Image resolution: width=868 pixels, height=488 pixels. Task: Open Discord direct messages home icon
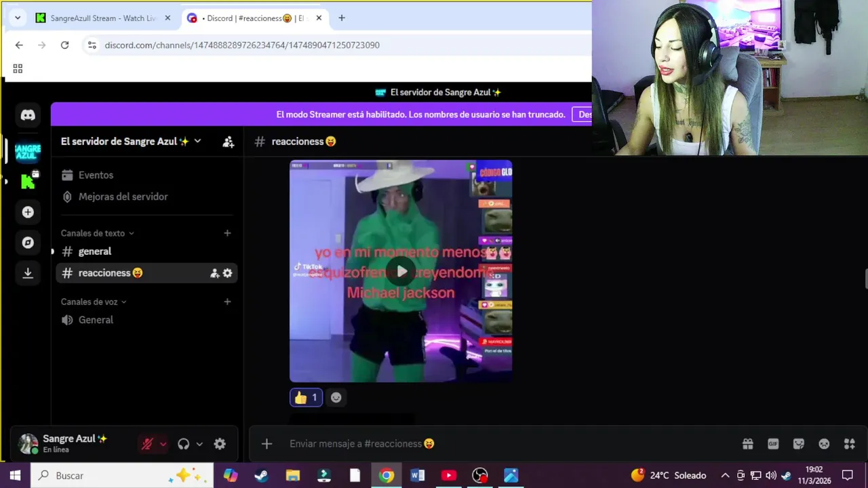pyautogui.click(x=28, y=115)
